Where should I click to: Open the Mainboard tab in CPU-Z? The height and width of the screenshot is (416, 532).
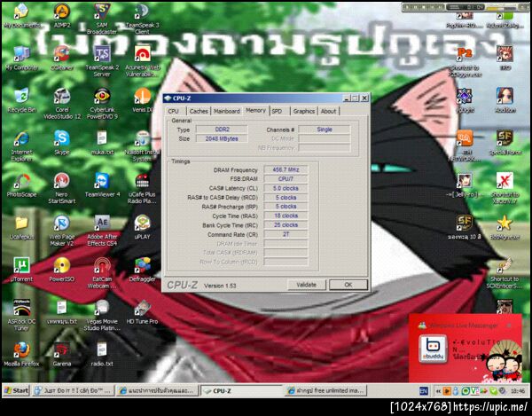[x=227, y=111]
